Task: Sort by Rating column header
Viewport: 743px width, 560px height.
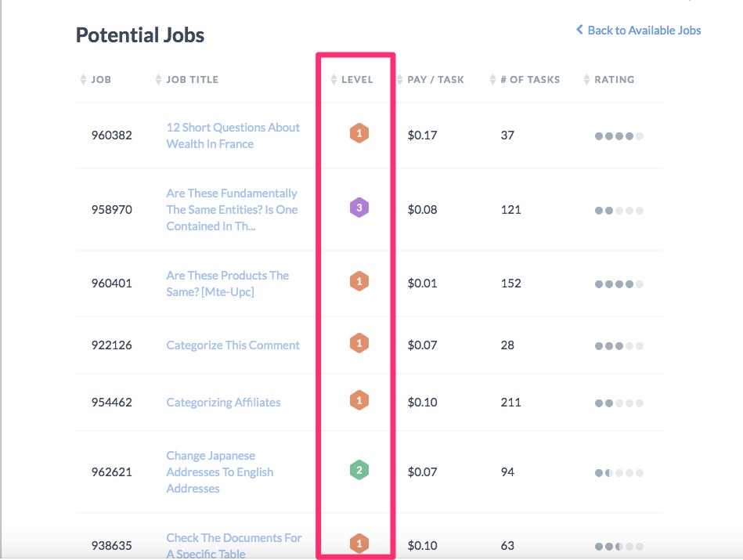Action: pos(609,79)
